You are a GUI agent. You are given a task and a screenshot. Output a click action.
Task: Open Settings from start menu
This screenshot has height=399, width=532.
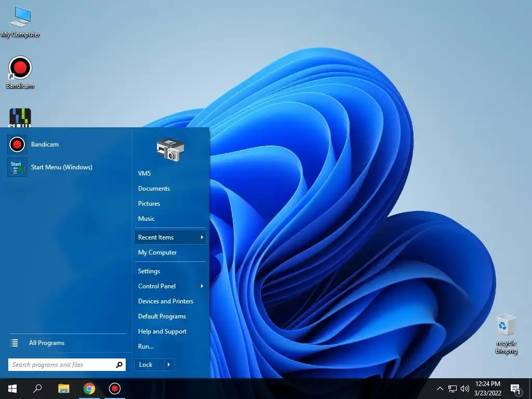point(170,271)
